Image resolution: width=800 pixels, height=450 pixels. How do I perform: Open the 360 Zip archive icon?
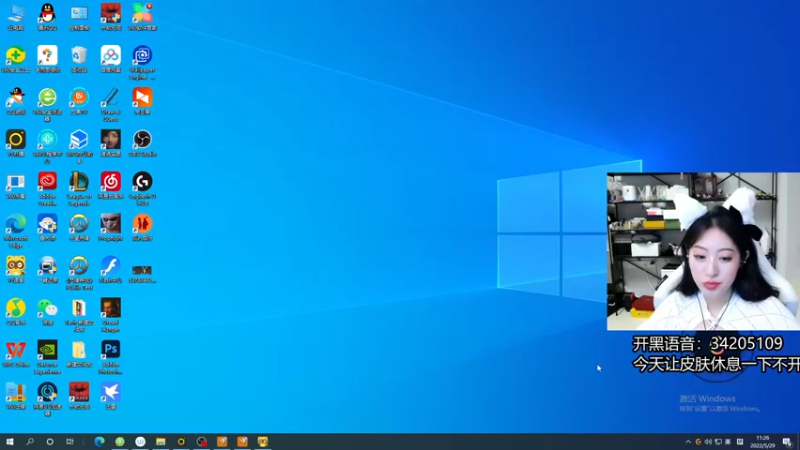[x=16, y=395]
